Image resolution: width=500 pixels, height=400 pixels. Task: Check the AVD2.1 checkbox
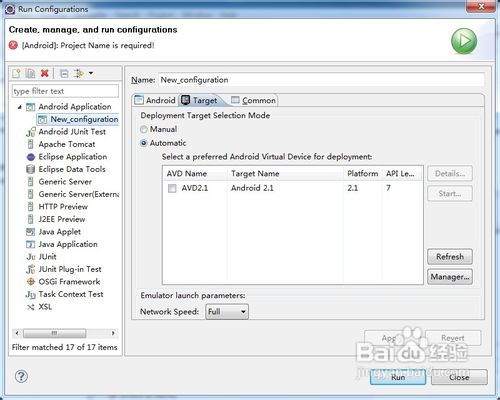tap(172, 188)
